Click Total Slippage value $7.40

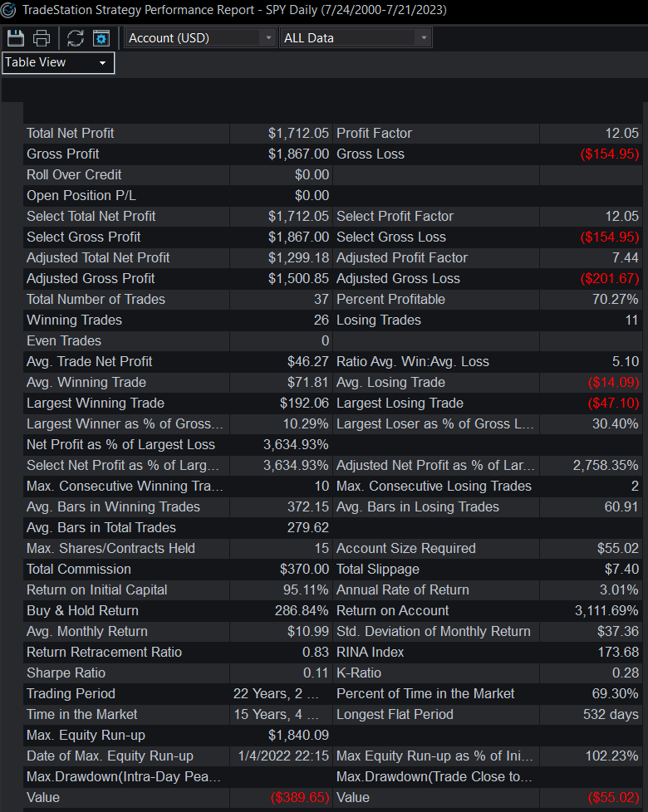(x=621, y=568)
